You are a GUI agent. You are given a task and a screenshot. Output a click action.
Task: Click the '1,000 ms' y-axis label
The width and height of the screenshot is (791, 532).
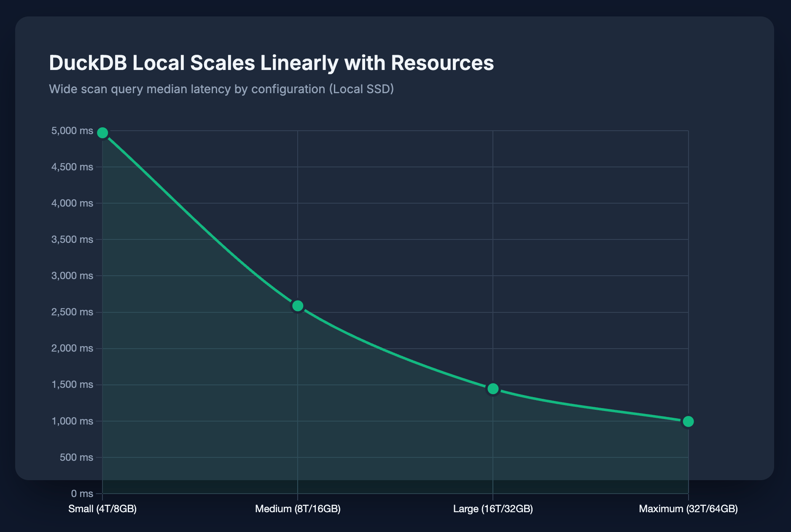(72, 421)
